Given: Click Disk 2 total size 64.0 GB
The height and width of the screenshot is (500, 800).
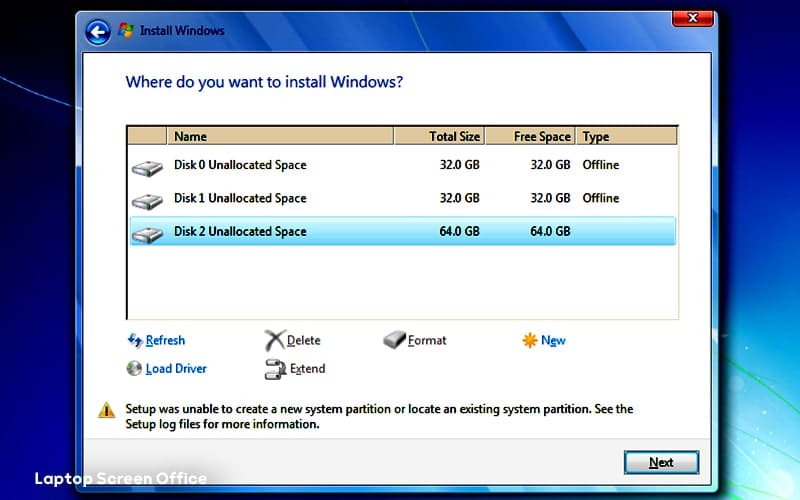Looking at the screenshot, I should (459, 231).
